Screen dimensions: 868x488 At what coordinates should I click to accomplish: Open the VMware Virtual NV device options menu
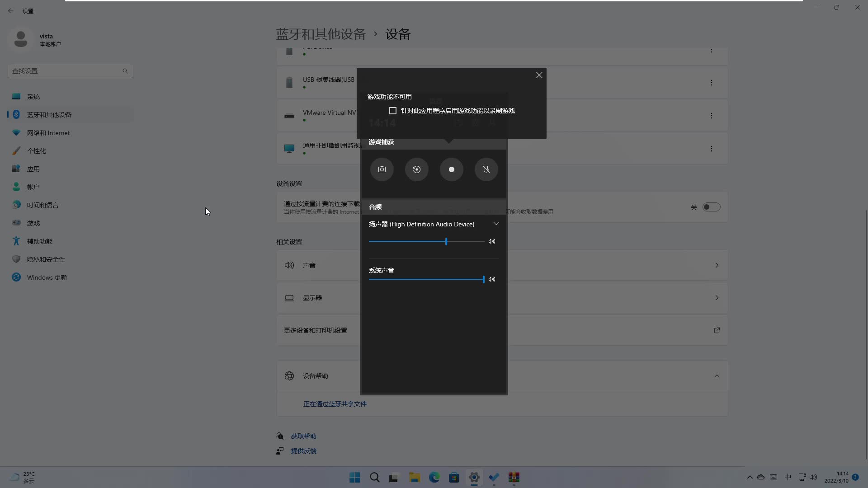click(712, 116)
